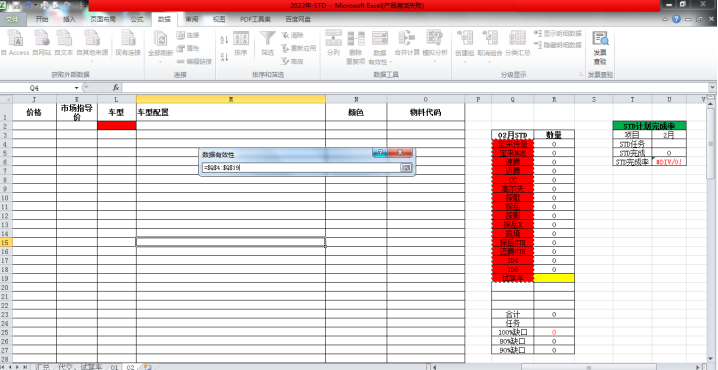Click Save icon in Quick Access toolbar
This screenshot has width=718, height=370.
(x=16, y=5)
